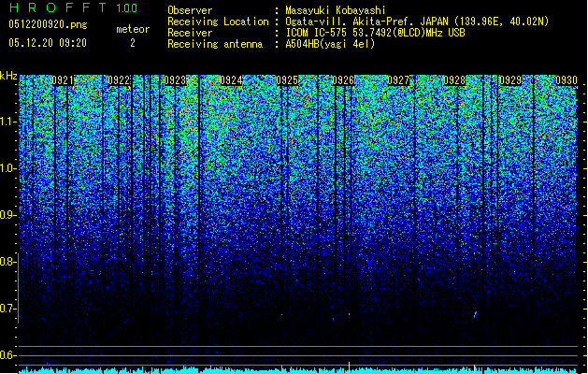Click the 0.9 kHz axis label
The image size is (588, 374).
(x=8, y=215)
